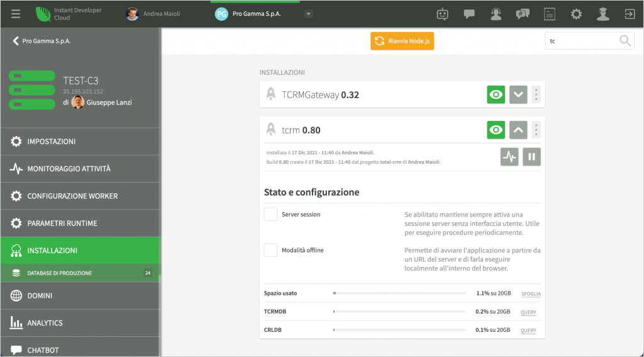
Task: Click the sidebar scrollbar
Action: click(x=160, y=151)
